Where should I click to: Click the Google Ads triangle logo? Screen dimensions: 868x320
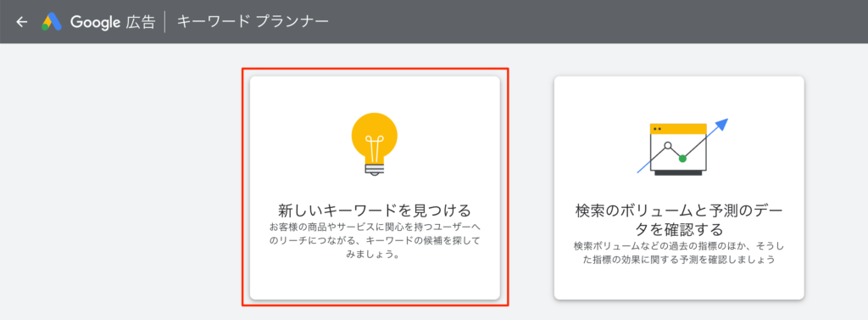52,21
